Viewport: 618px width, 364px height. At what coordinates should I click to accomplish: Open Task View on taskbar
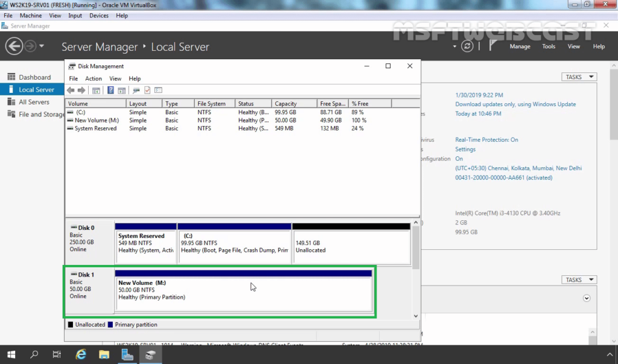(57, 354)
